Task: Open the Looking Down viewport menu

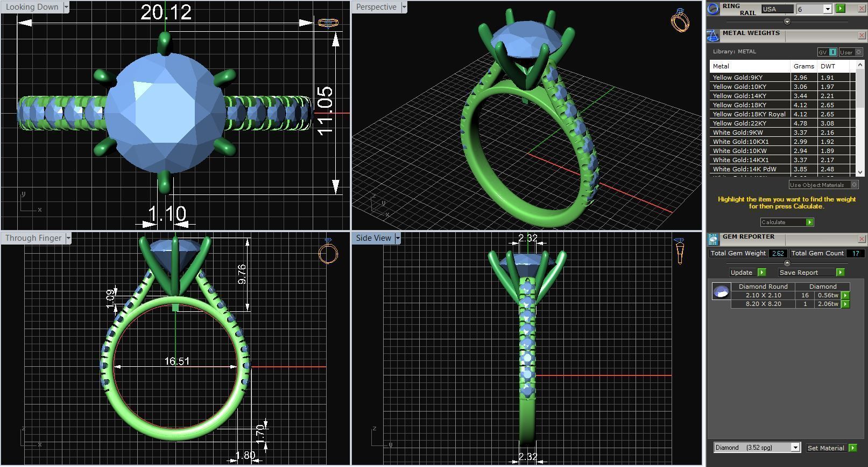Action: [66, 7]
